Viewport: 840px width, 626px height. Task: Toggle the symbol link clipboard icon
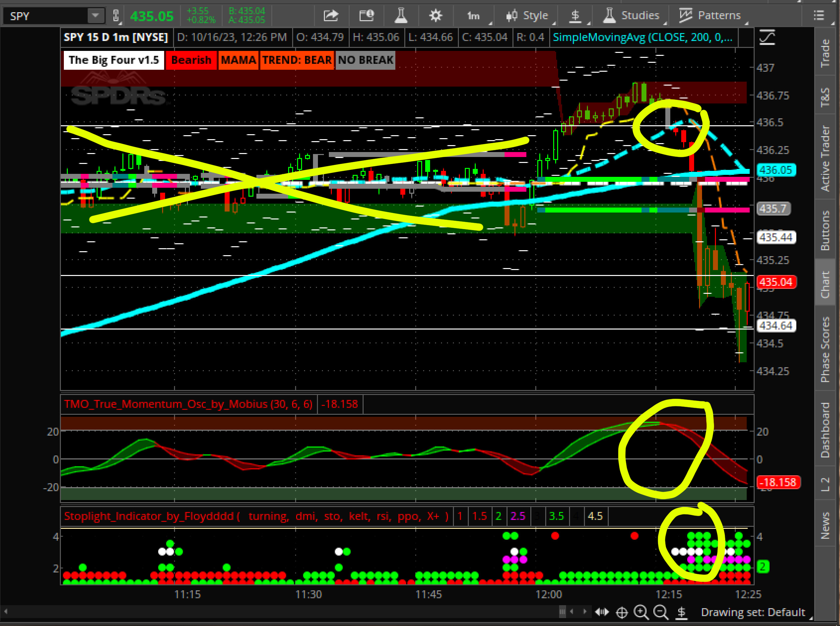[x=116, y=16]
